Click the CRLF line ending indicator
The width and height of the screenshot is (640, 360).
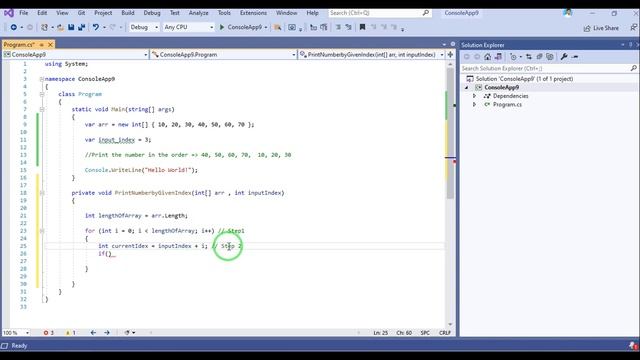[444, 333]
